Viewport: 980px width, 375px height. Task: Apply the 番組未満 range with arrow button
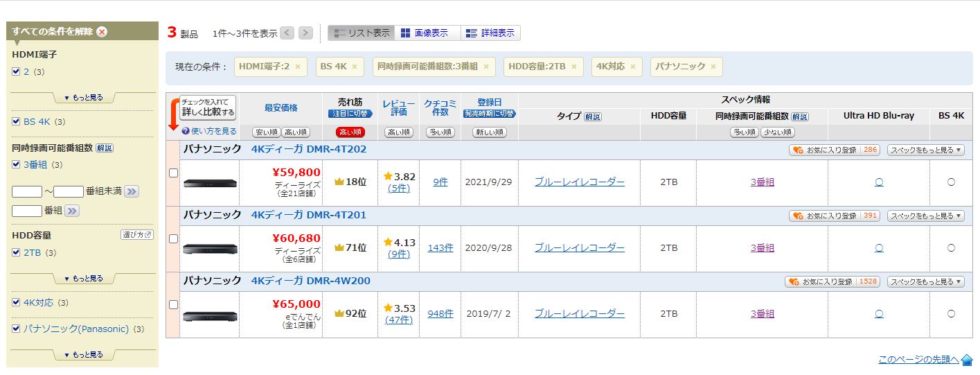click(132, 191)
